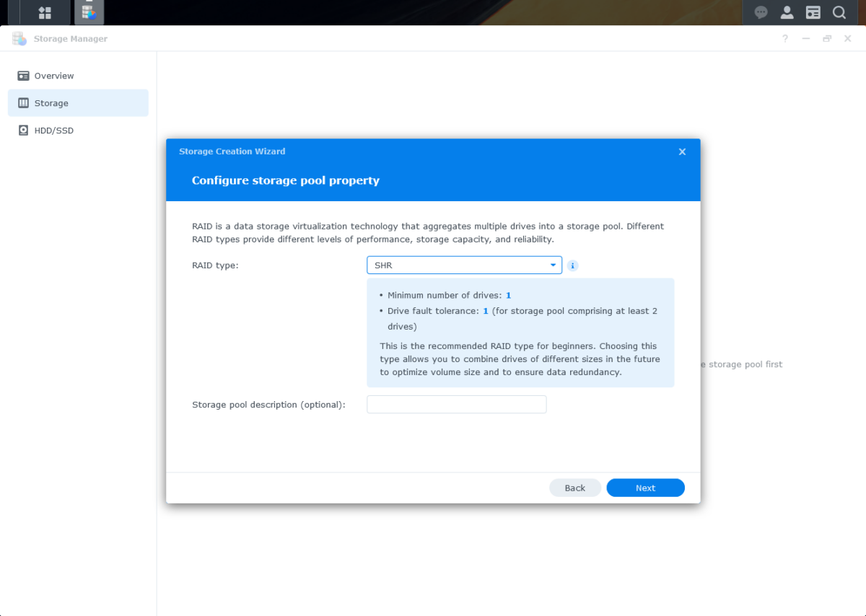
Task: Click the info icon beside RAID type
Action: pyautogui.click(x=572, y=265)
